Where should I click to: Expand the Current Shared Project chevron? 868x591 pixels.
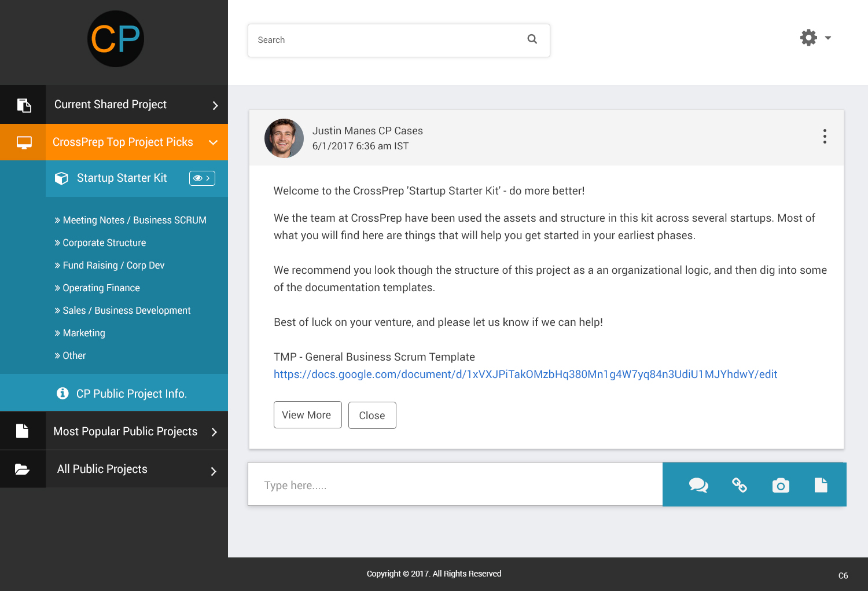(x=215, y=105)
